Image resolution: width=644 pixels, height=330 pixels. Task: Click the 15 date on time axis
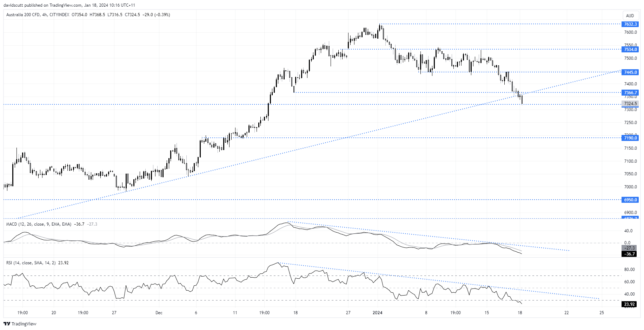[x=487, y=313]
